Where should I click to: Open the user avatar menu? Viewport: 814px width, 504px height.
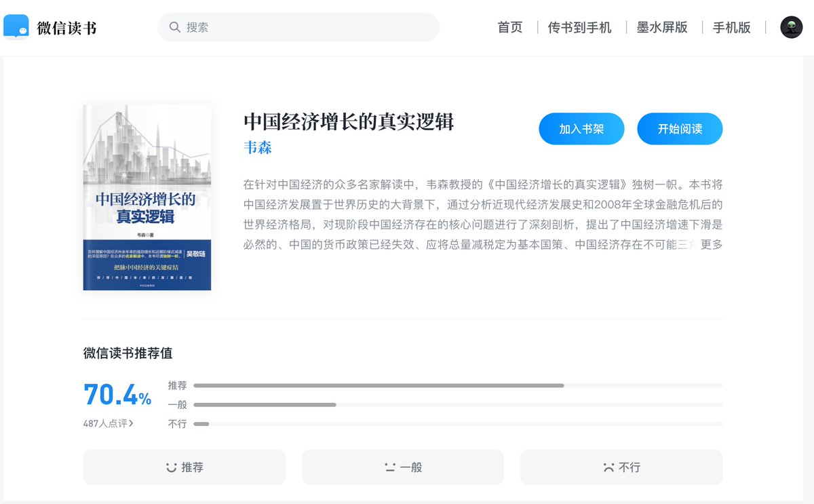792,27
